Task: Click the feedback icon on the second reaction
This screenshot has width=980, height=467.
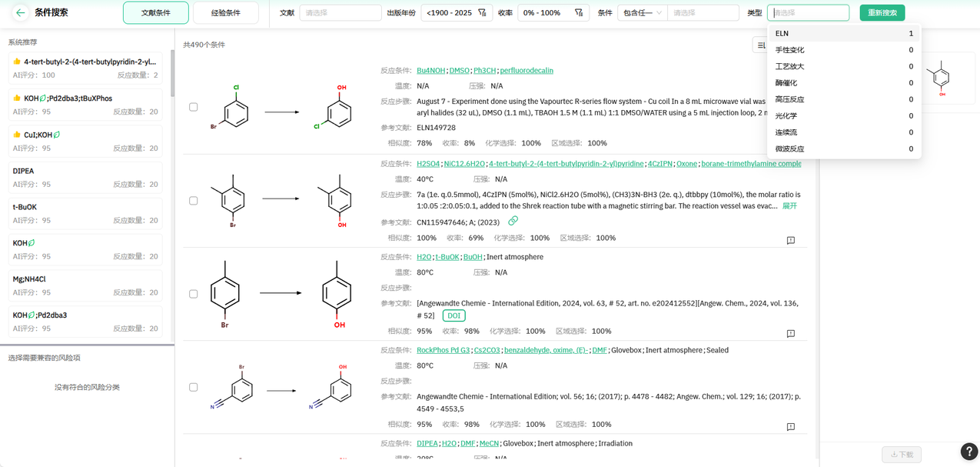Action: click(x=790, y=240)
